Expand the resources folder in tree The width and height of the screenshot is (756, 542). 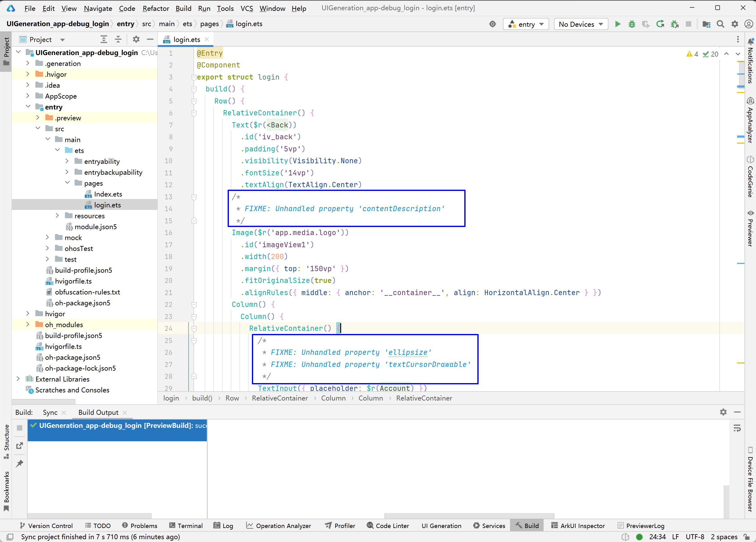[x=57, y=216]
